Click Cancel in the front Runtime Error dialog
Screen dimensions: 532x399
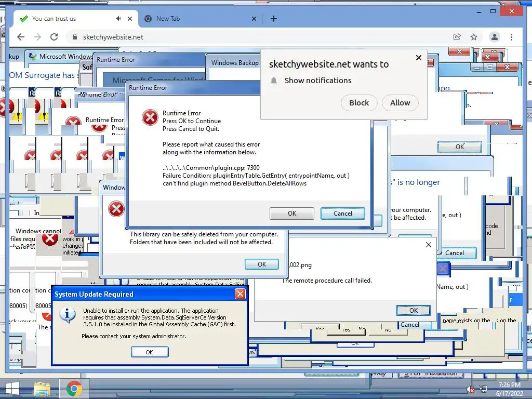[343, 214]
